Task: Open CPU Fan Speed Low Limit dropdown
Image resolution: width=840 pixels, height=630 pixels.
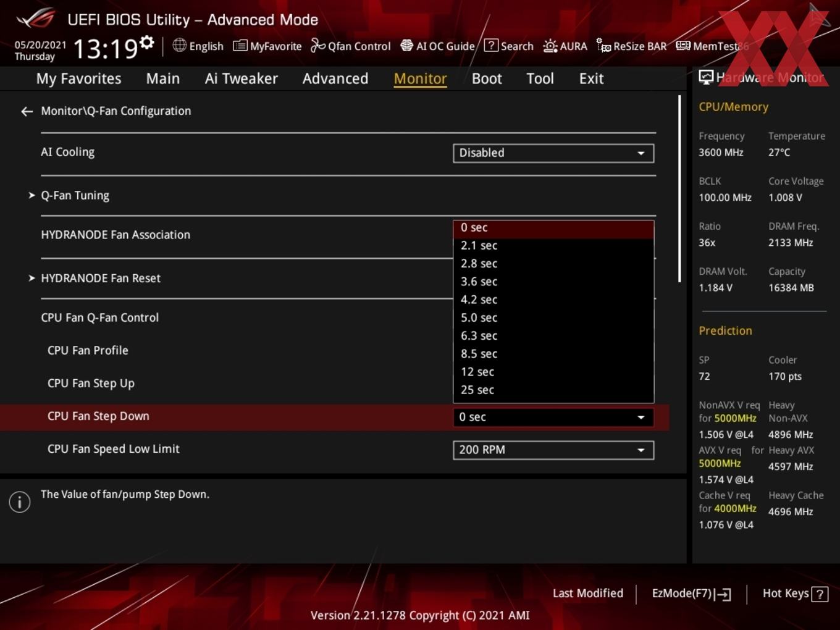Action: point(553,450)
